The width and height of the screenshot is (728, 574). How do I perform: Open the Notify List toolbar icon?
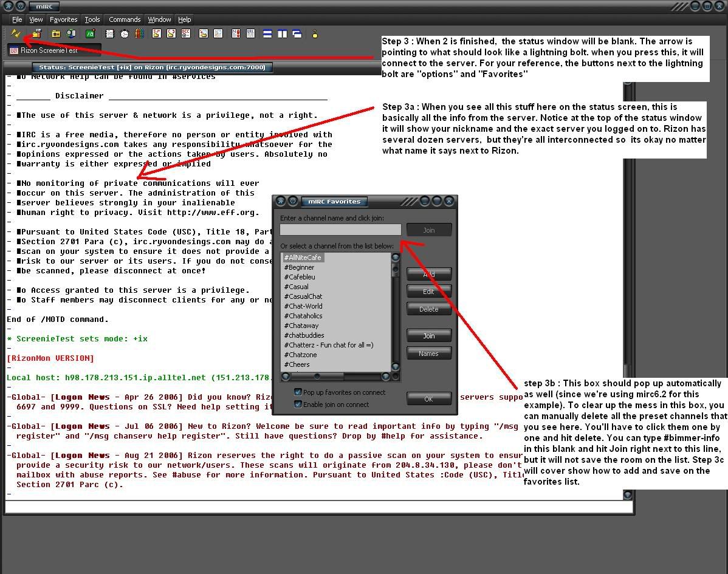[236, 34]
